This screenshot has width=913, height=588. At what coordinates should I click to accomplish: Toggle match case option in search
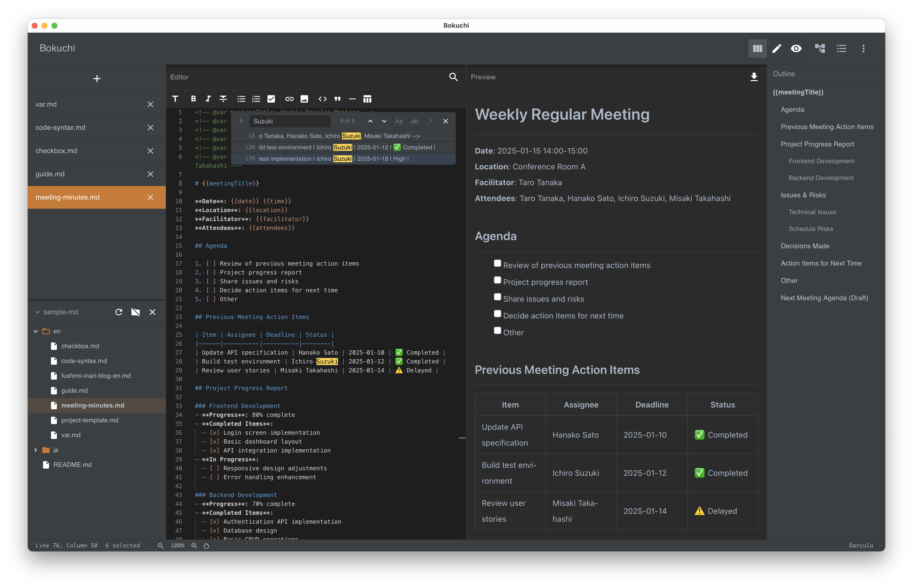tap(399, 121)
